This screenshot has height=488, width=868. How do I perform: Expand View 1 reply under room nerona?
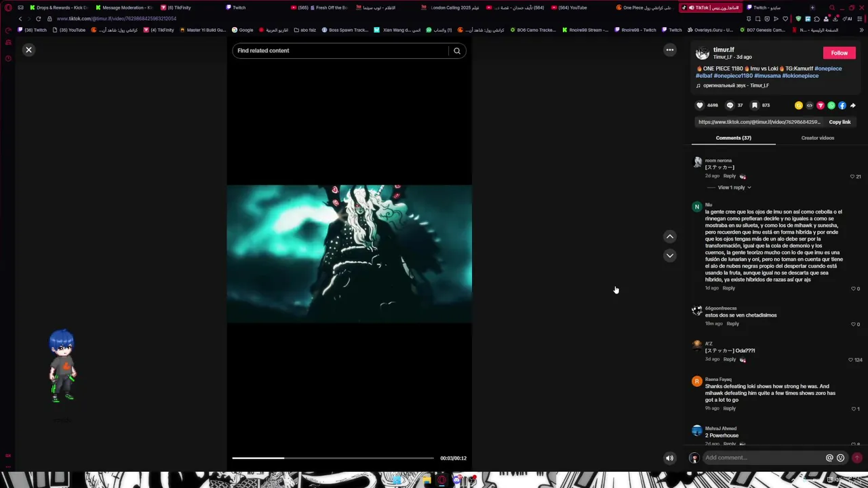(734, 187)
